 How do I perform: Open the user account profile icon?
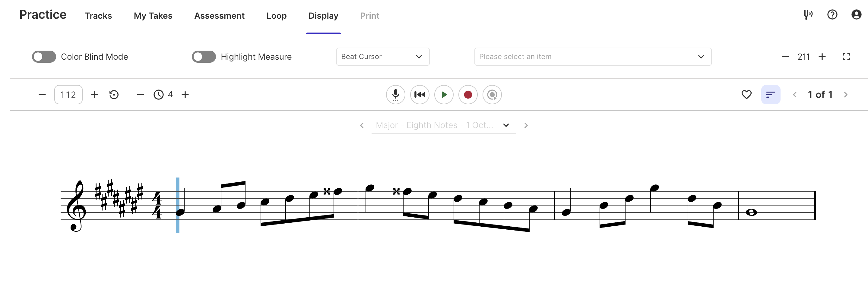[856, 15]
